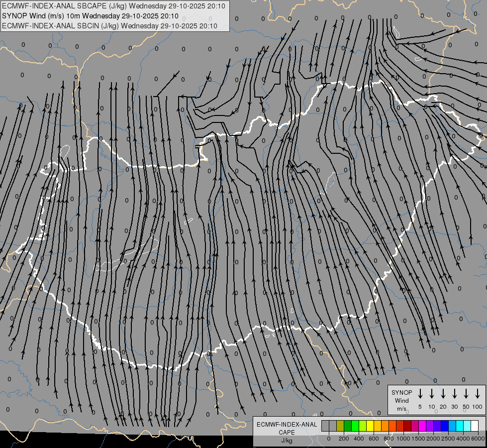Click the 20 m/s wind arrow legend icon
The image size is (487, 448).
click(443, 394)
